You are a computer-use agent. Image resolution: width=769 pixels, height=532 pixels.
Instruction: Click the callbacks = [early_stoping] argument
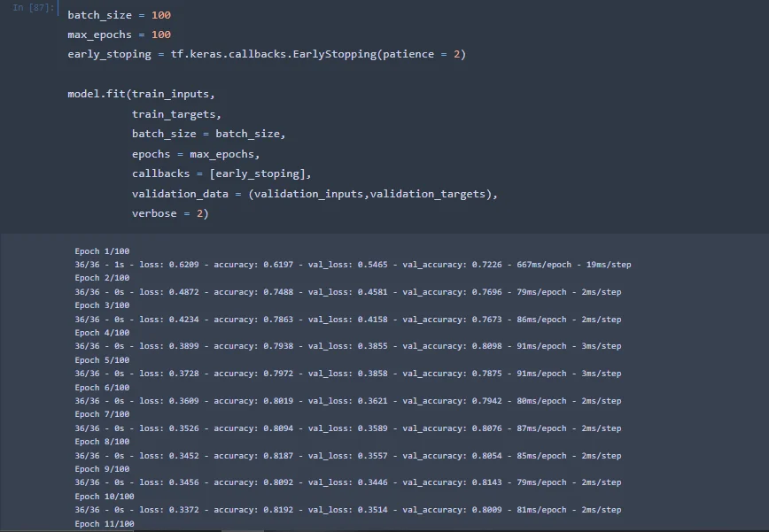pos(221,173)
